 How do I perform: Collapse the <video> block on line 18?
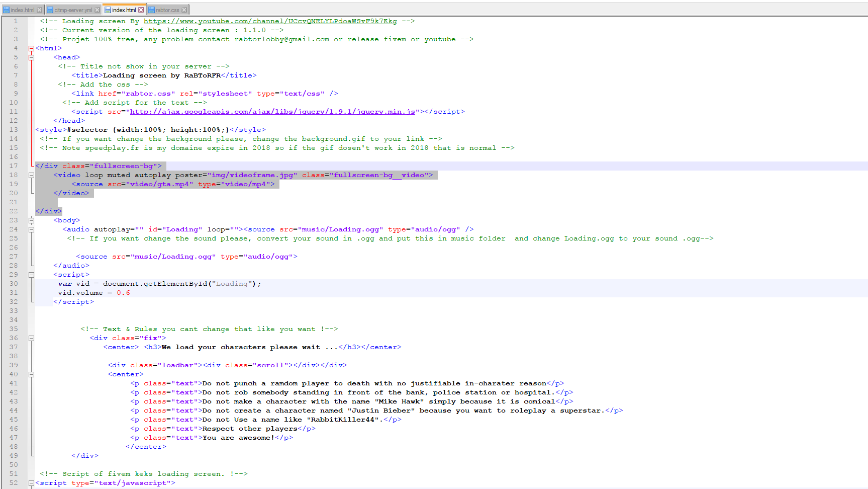click(x=31, y=175)
